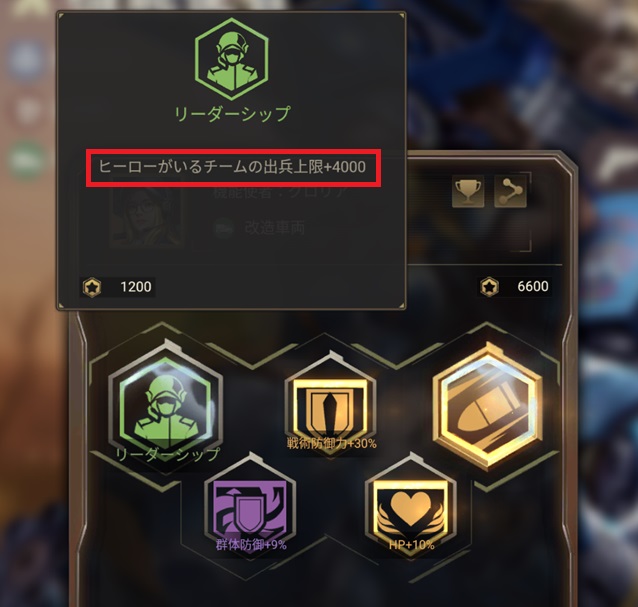
Task: Click the リーダーシップ label under green hexagon
Action: click(168, 455)
